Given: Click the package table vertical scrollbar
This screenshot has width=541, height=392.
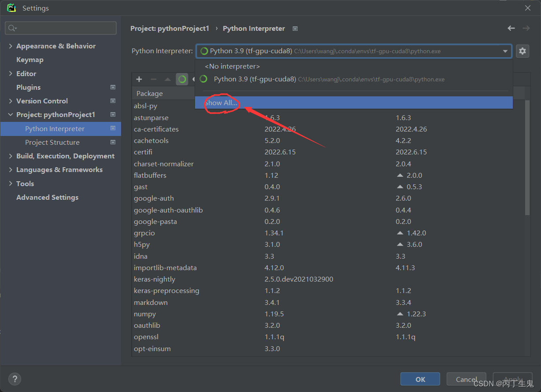Looking at the screenshot, I should [x=527, y=157].
